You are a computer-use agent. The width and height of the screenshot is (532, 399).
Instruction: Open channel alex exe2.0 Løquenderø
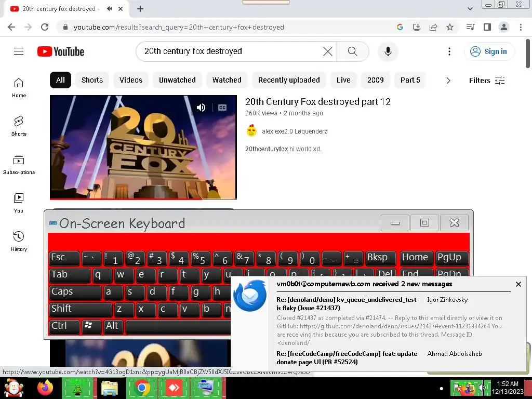(x=295, y=131)
